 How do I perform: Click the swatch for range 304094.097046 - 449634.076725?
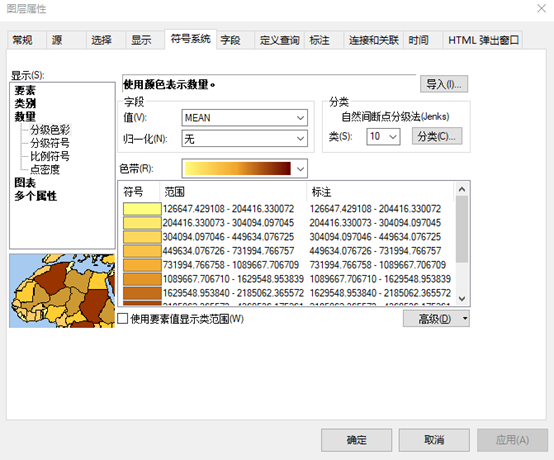(142, 237)
